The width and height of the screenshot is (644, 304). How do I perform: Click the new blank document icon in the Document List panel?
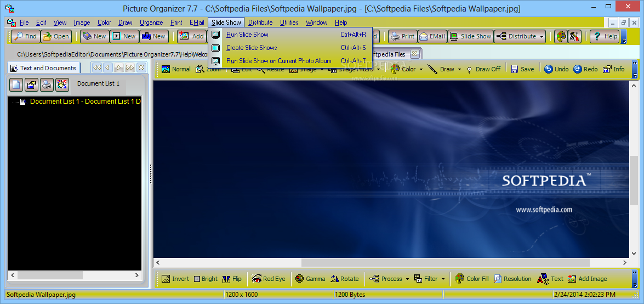[x=16, y=85]
